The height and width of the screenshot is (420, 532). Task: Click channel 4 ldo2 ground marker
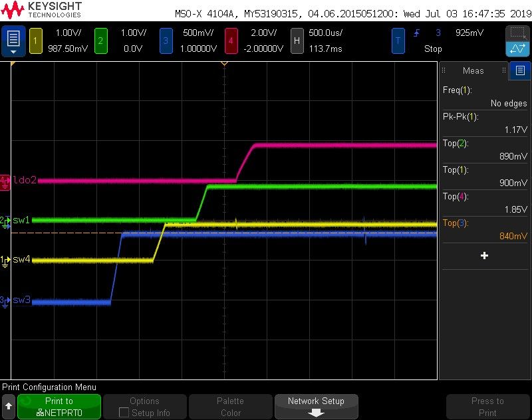pos(5,183)
